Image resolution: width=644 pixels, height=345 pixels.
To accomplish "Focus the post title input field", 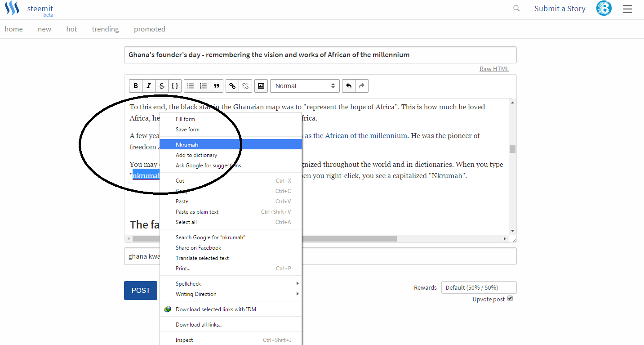I will click(320, 55).
